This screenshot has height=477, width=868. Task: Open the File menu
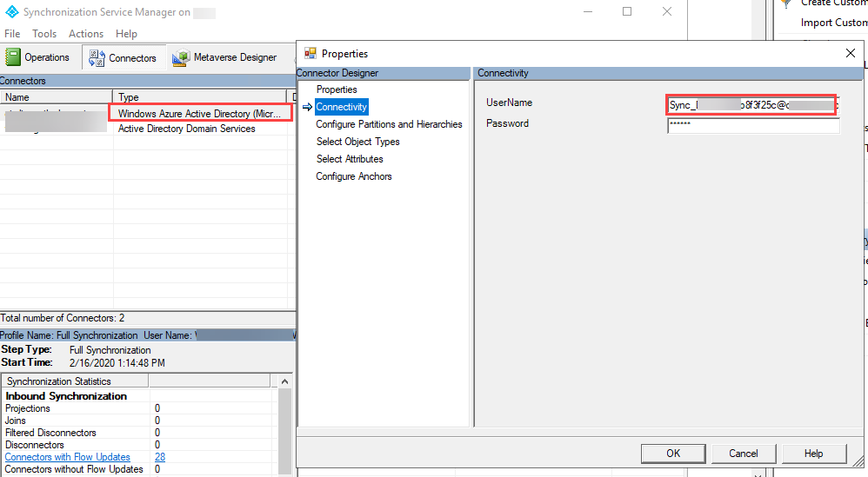pyautogui.click(x=12, y=34)
